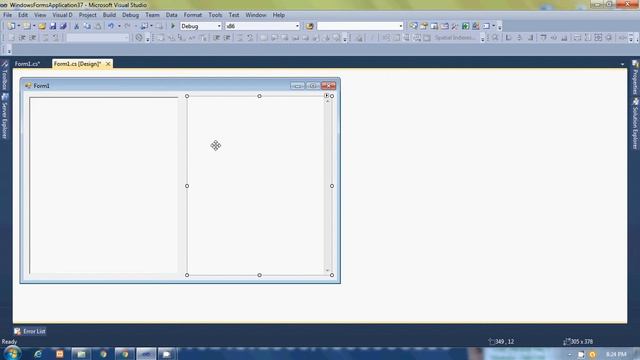Open the Project menu

[x=87, y=15]
